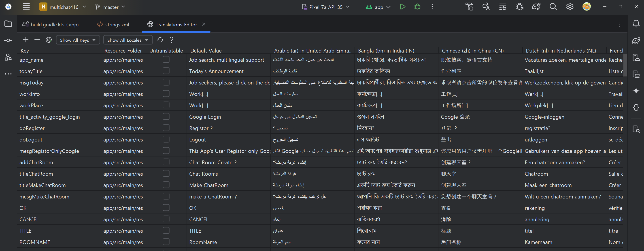The width and height of the screenshot is (644, 251).
Task: Open the Gemini sparkle assistant icon
Action: tap(636, 91)
